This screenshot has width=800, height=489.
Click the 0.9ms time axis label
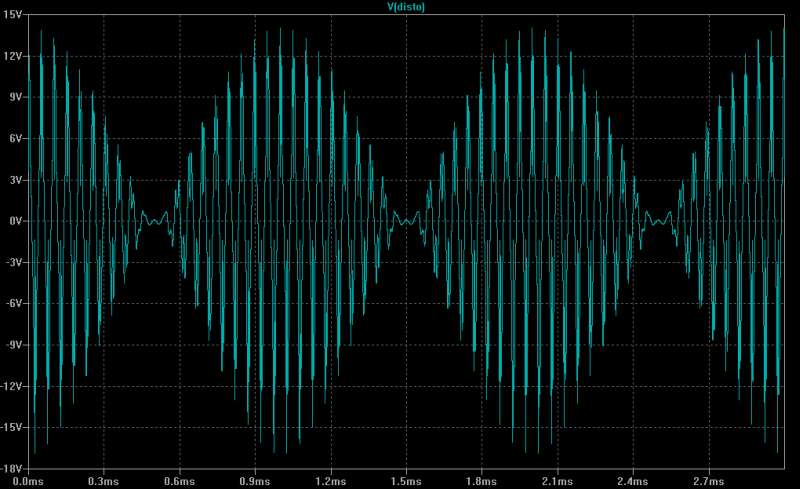click(255, 481)
